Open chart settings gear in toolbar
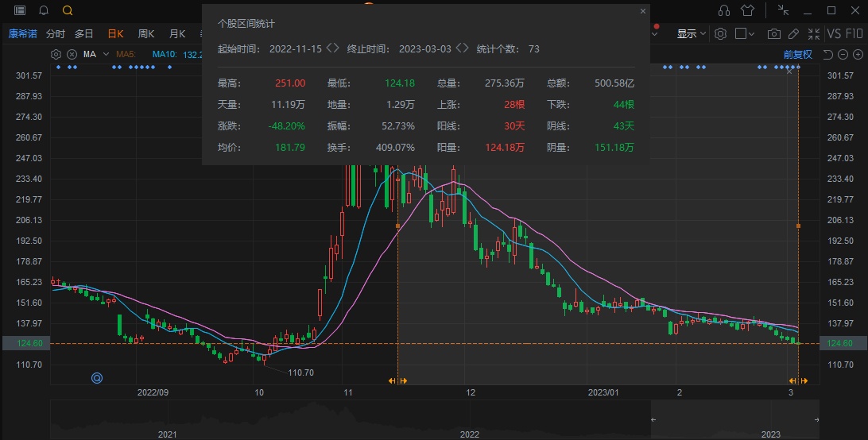868x440 pixels. 720,34
